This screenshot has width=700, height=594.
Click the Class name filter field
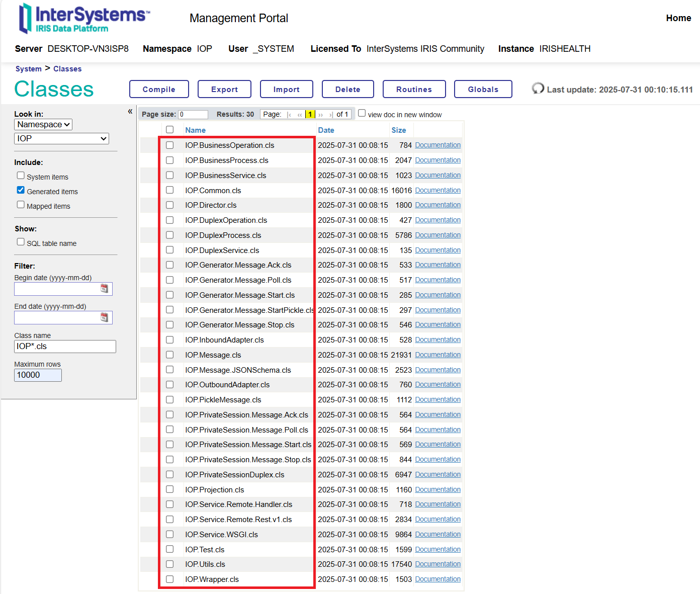pyautogui.click(x=65, y=347)
